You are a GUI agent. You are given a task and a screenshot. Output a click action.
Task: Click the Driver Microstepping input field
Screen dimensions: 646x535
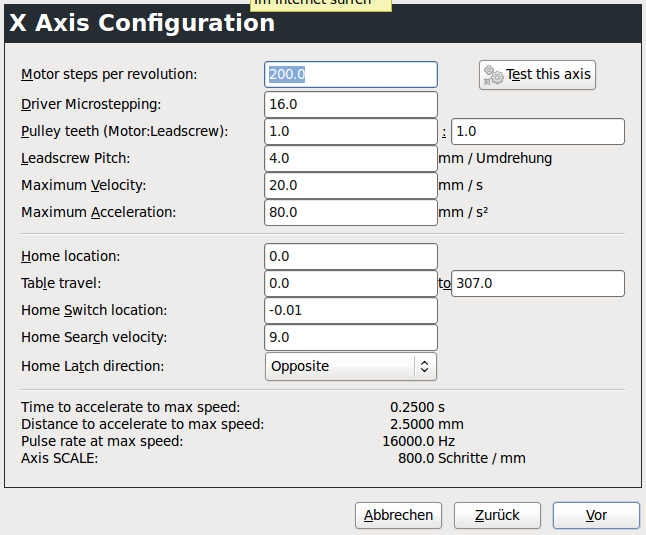pyautogui.click(x=351, y=104)
